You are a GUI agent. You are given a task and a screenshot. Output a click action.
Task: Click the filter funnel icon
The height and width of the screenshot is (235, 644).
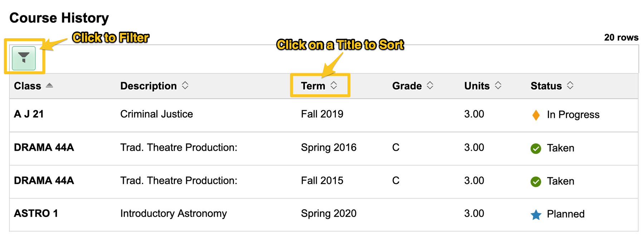tap(24, 58)
